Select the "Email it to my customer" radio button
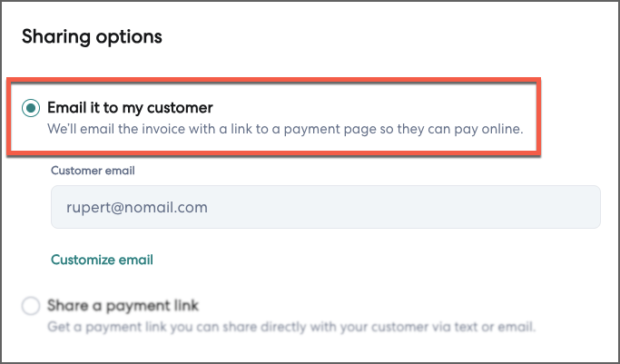Image resolution: width=620 pixels, height=364 pixels. tap(31, 108)
